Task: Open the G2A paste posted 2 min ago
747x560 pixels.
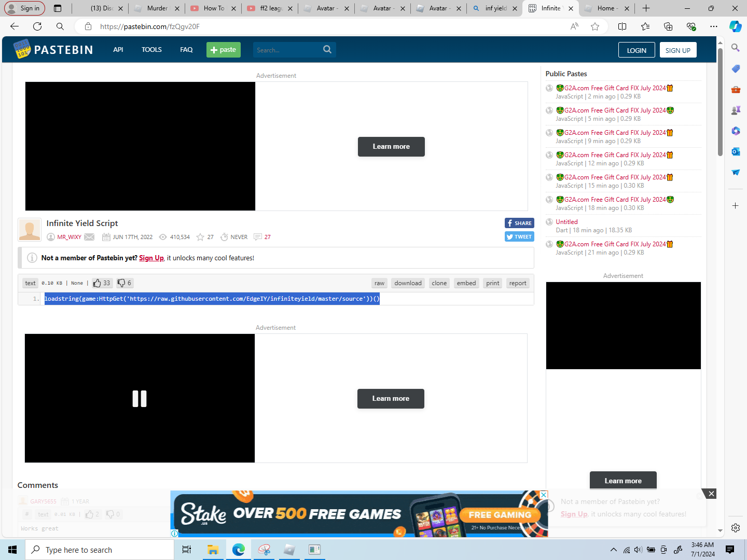Action: point(615,88)
